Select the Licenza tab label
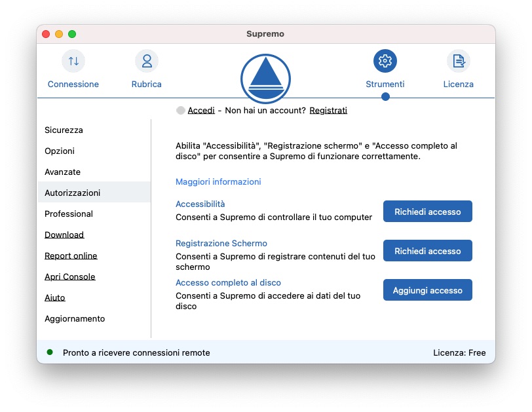 (459, 84)
